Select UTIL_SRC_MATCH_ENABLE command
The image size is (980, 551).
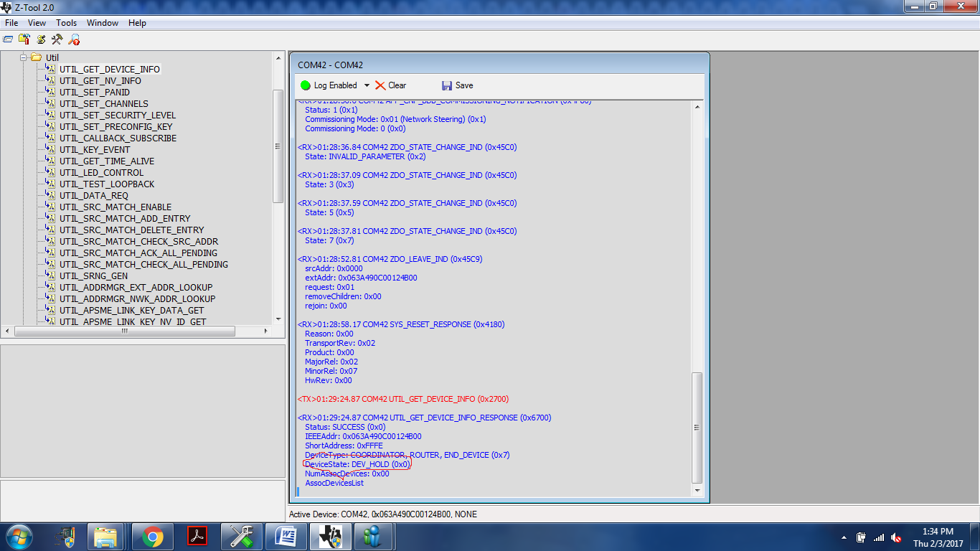(x=116, y=207)
